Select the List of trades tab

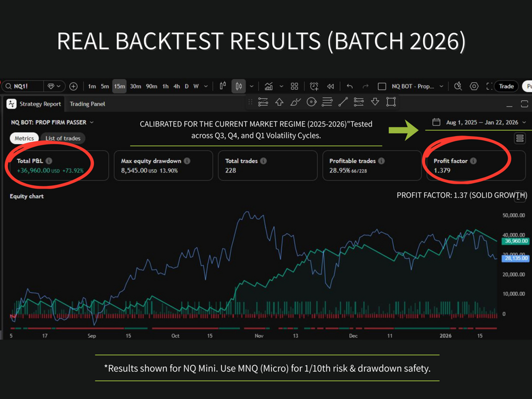[63, 138]
